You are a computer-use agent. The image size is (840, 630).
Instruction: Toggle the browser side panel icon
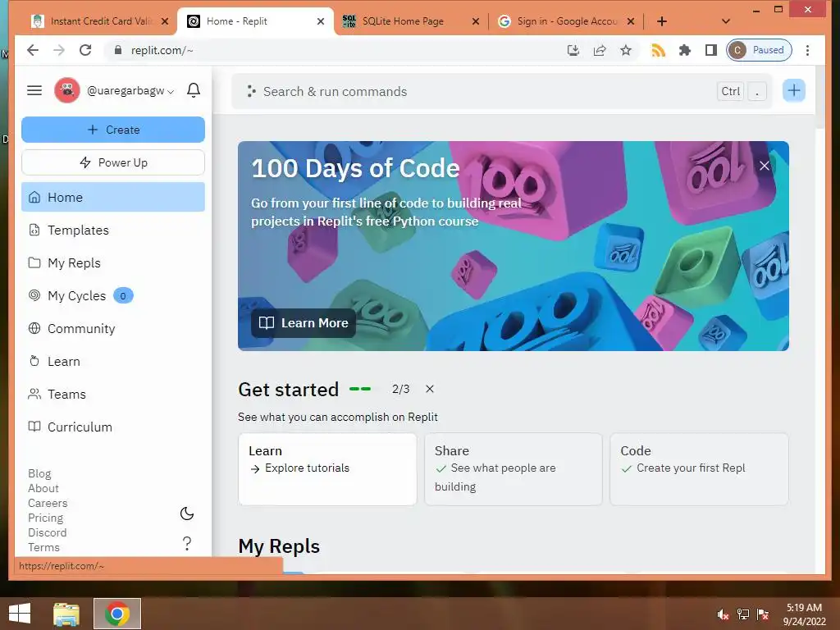711,50
